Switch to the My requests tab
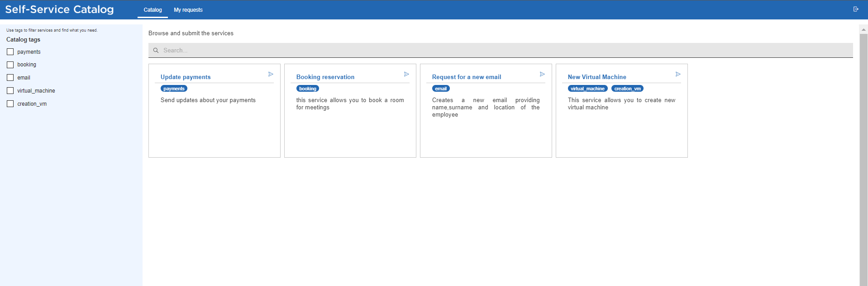Image resolution: width=868 pixels, height=286 pixels. 188,10
